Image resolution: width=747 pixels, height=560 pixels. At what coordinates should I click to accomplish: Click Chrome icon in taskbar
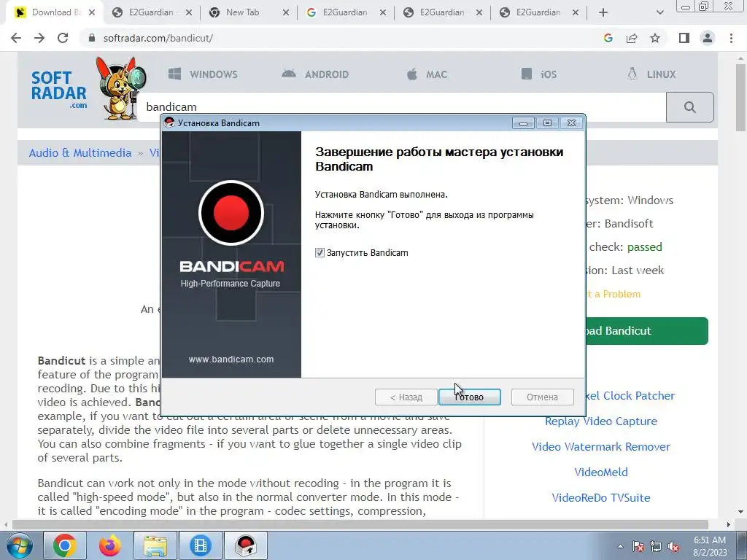pos(64,545)
